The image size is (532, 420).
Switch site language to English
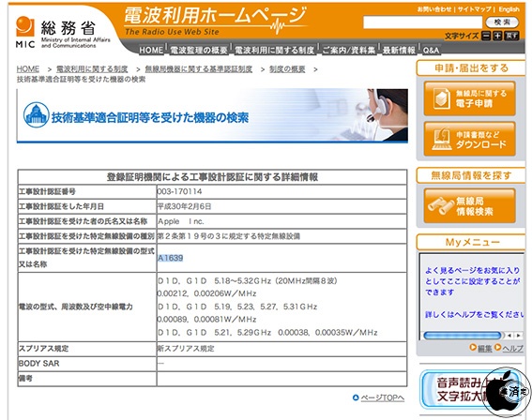point(509,9)
